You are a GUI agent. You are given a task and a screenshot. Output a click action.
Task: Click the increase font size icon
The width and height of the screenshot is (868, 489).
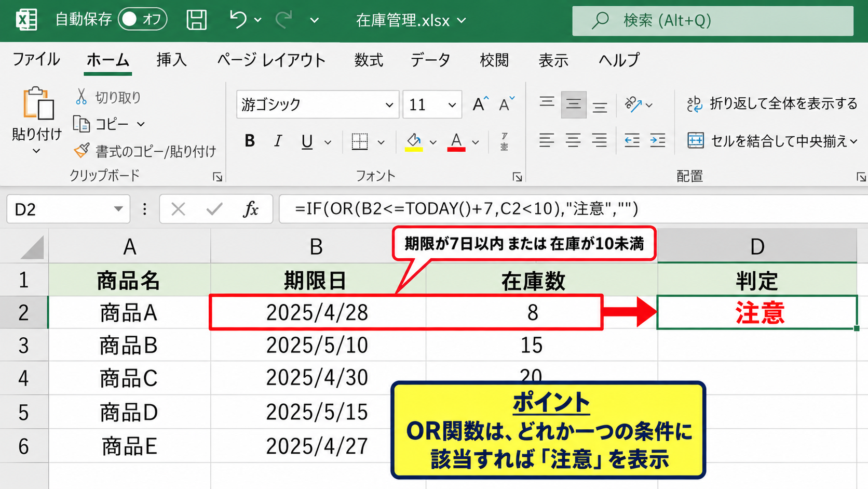coord(480,104)
